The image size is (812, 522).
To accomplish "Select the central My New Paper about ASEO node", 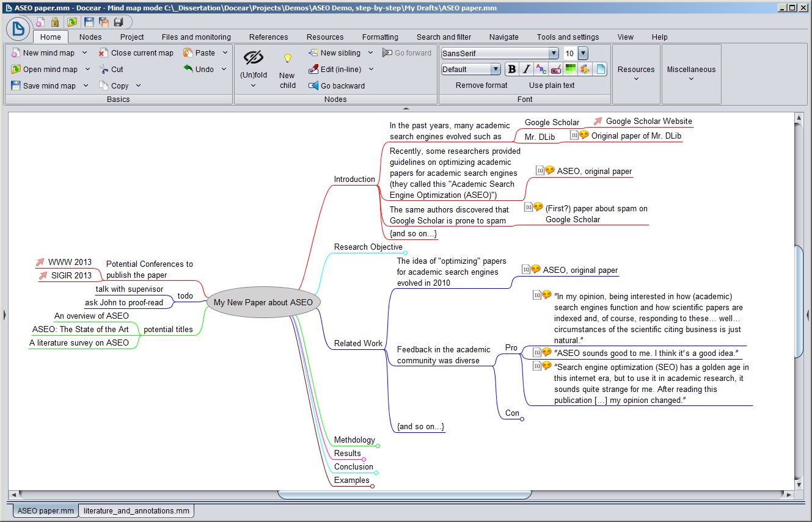I will point(263,302).
